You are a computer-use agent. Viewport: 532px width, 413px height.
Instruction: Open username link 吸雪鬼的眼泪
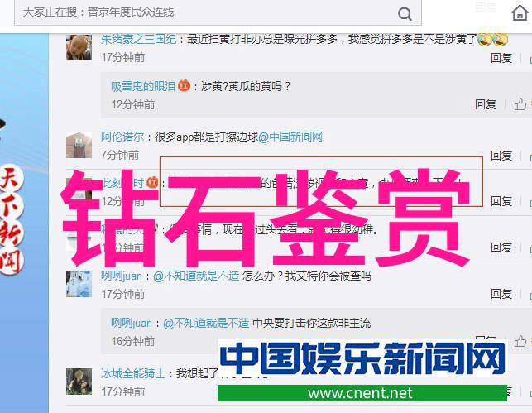[143, 86]
